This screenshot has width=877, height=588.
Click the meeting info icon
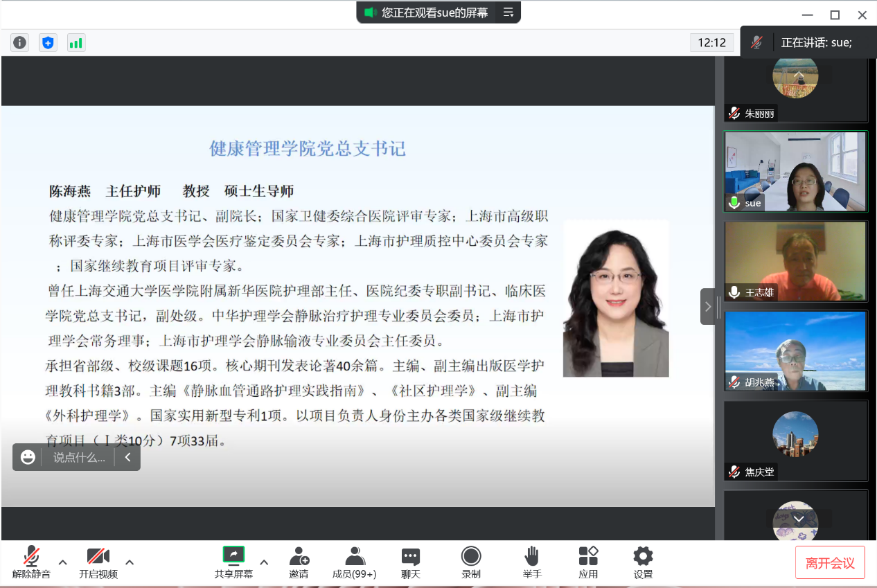pyautogui.click(x=20, y=43)
